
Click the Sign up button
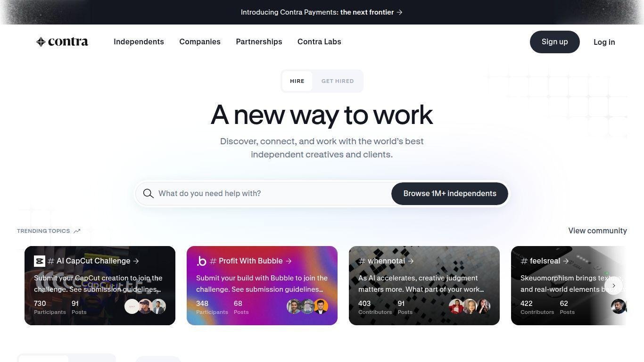(x=554, y=42)
